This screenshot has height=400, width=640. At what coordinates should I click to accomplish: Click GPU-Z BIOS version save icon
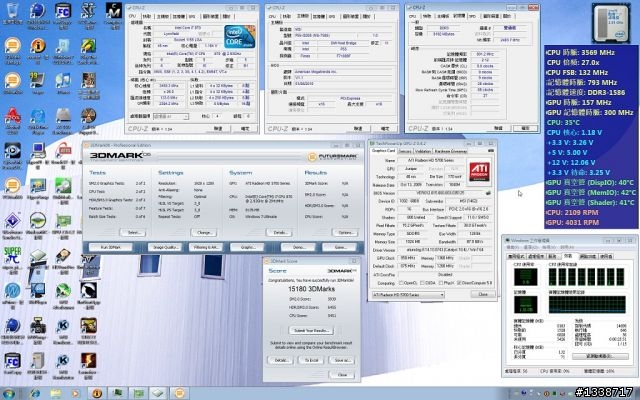pyautogui.click(x=488, y=193)
